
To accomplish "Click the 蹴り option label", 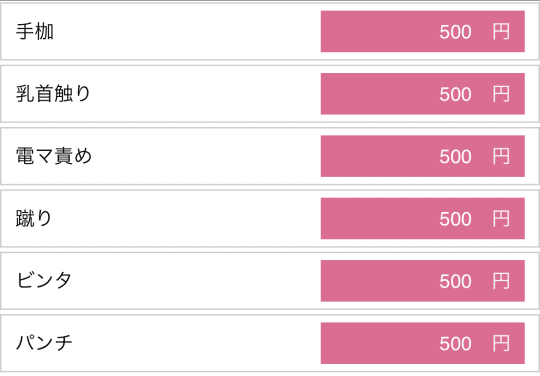I will (x=34, y=218).
